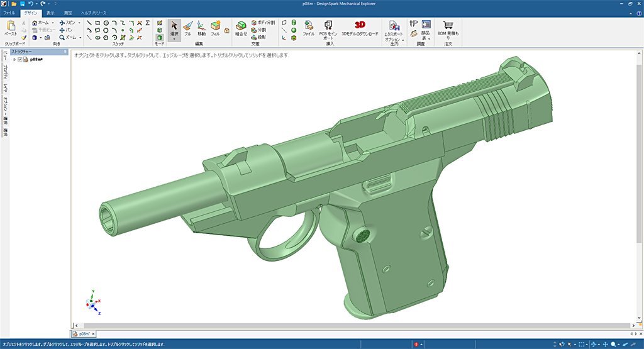Image resolution: width=644 pixels, height=349 pixels.
Task: Insert a sphere with the green sphere icon
Action: [294, 30]
